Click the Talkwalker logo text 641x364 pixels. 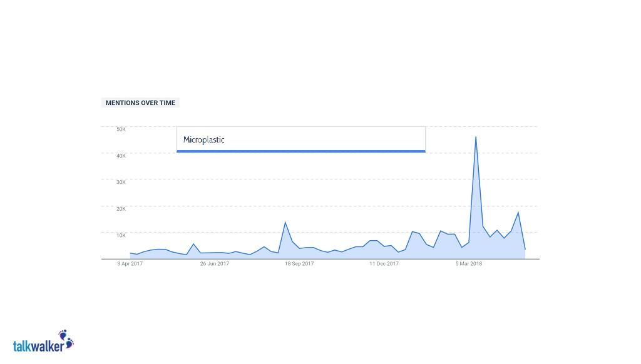[x=38, y=345]
